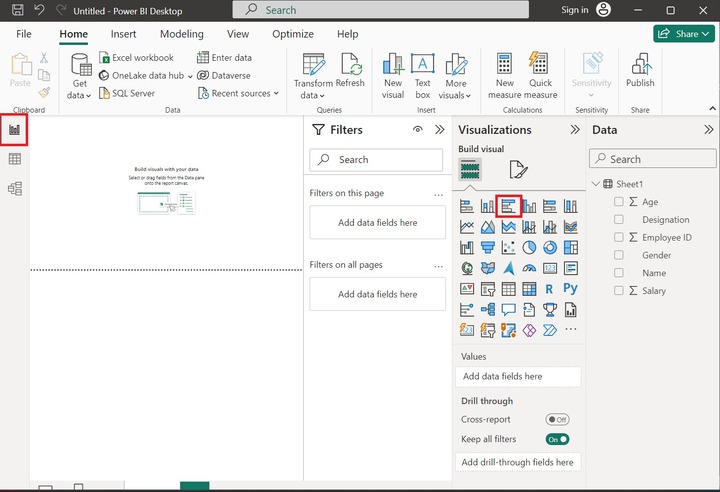Viewport: 720px width, 492px height.
Task: Insert a Text box from ribbon
Action: tap(423, 70)
